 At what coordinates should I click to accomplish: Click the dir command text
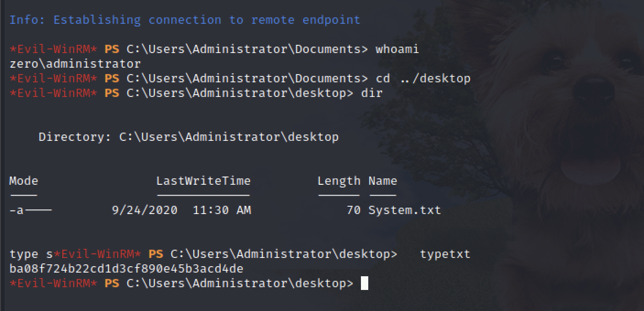(x=371, y=93)
